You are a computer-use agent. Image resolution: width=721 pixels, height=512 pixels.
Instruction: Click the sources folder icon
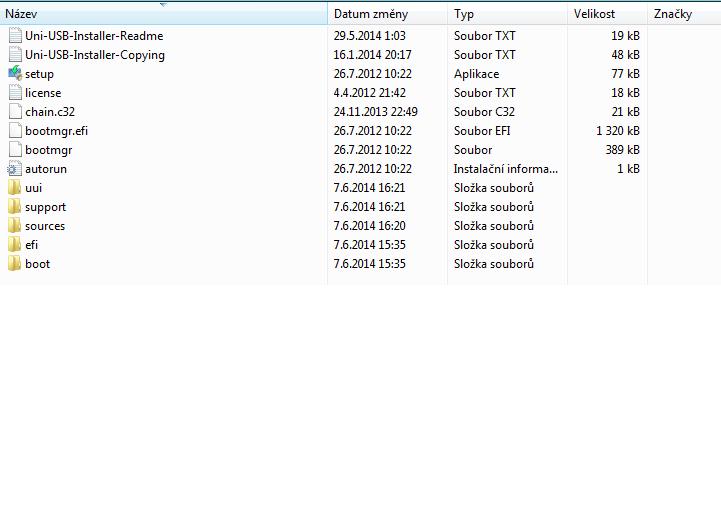pos(14,226)
